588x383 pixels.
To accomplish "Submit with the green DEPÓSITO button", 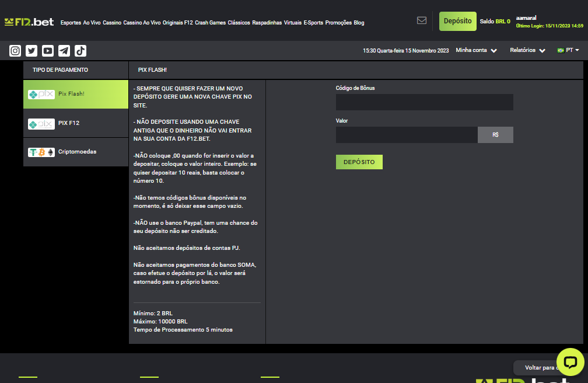I will point(359,162).
